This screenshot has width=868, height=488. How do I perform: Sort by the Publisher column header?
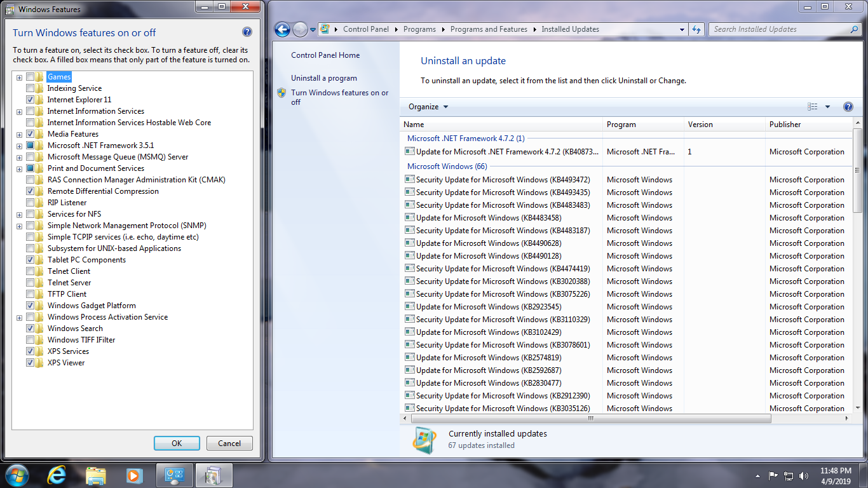pyautogui.click(x=809, y=125)
